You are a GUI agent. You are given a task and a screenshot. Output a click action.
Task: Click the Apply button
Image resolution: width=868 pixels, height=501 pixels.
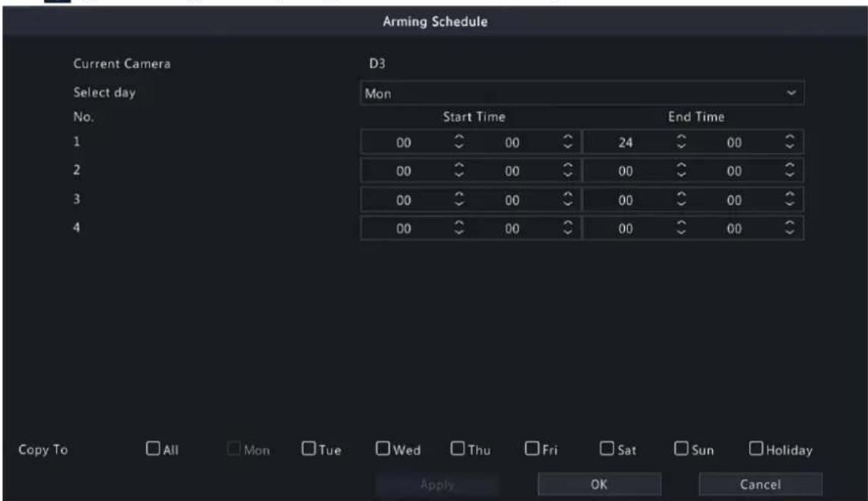pos(437,485)
